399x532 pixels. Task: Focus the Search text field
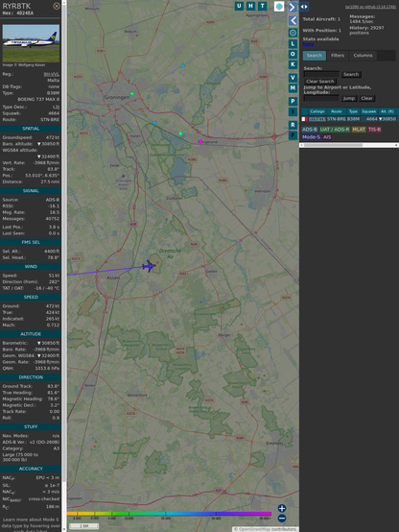321,74
